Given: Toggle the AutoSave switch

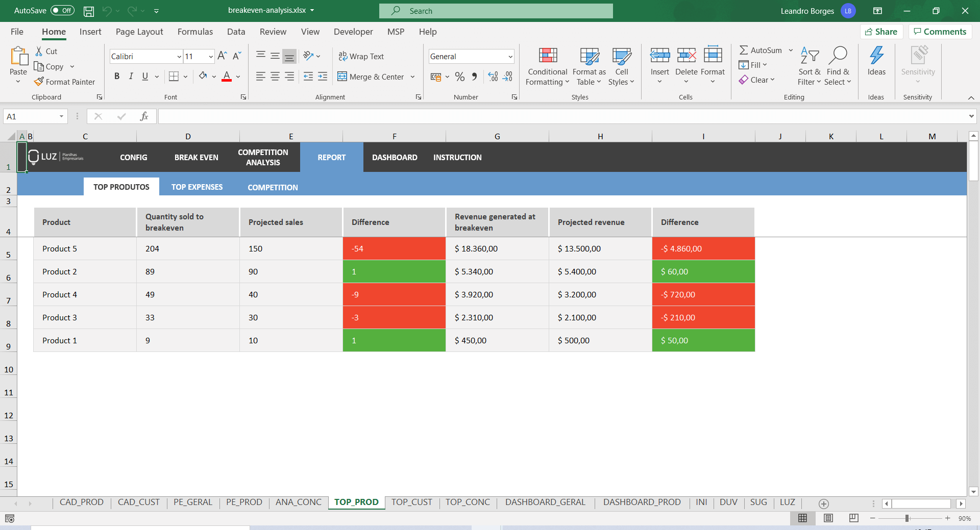Looking at the screenshot, I should click(62, 11).
